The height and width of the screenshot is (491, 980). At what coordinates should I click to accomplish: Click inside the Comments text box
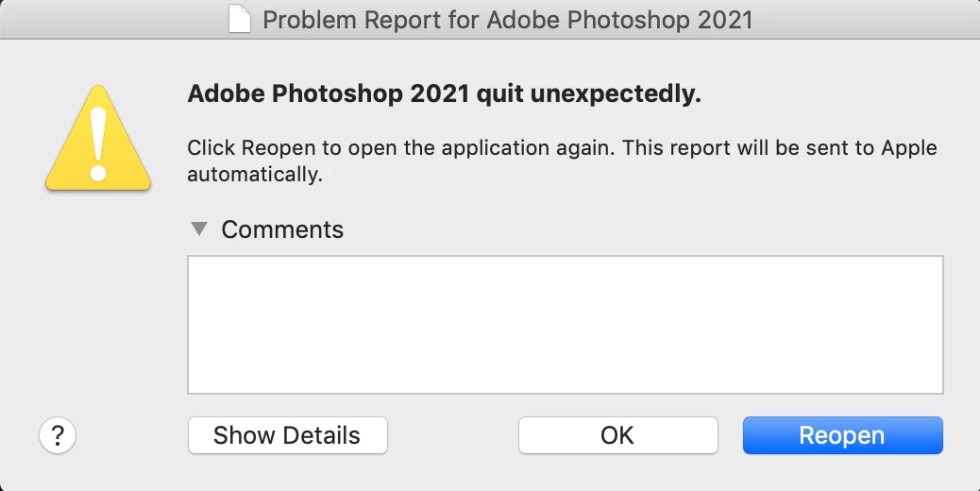click(565, 324)
